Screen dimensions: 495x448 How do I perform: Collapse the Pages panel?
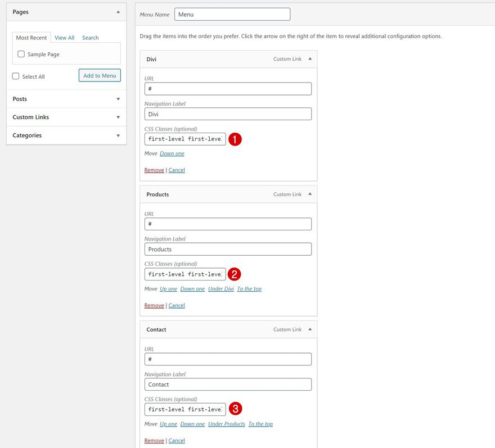(118, 11)
